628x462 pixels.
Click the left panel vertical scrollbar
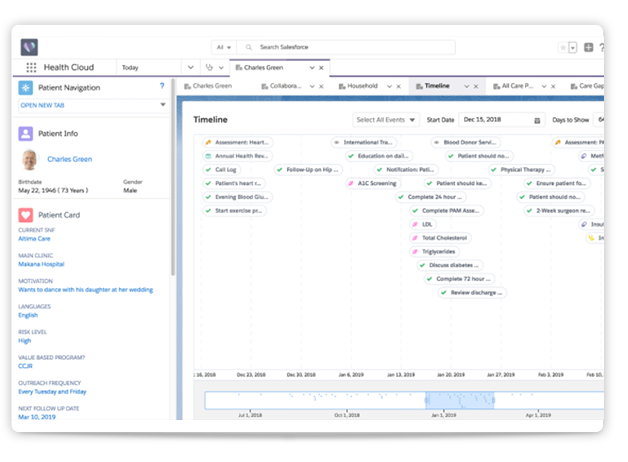pyautogui.click(x=173, y=177)
